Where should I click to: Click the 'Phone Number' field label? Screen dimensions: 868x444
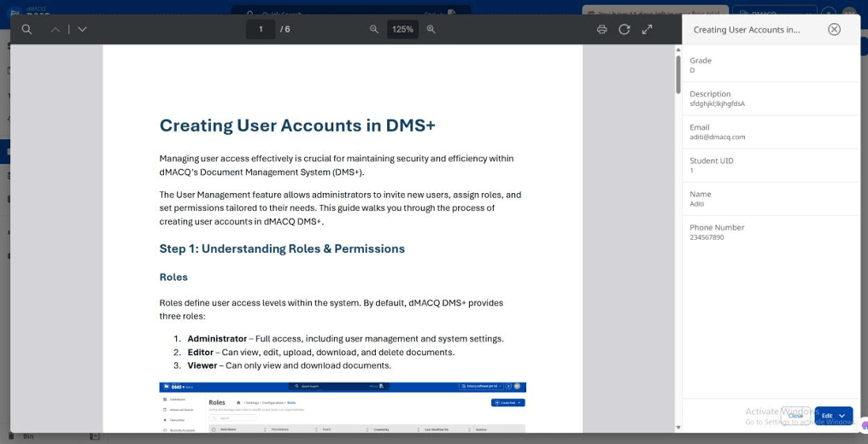tap(717, 228)
